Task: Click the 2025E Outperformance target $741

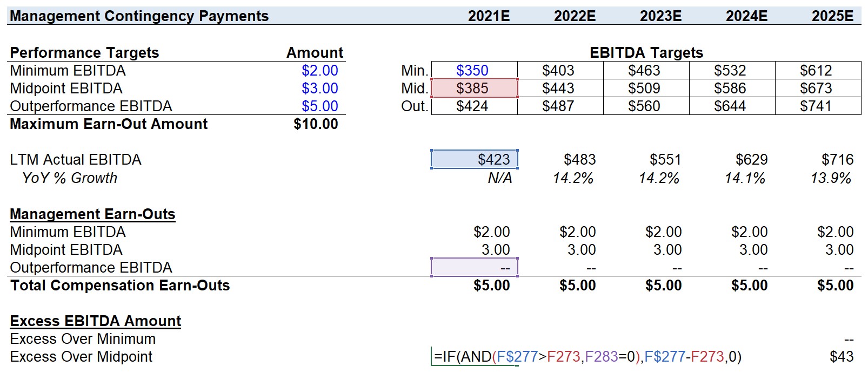Action: point(817,106)
